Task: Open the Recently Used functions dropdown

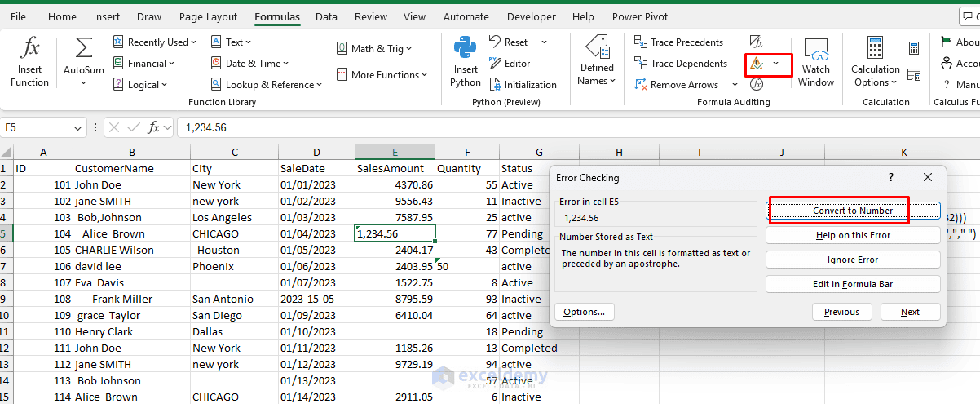Action: pos(155,42)
